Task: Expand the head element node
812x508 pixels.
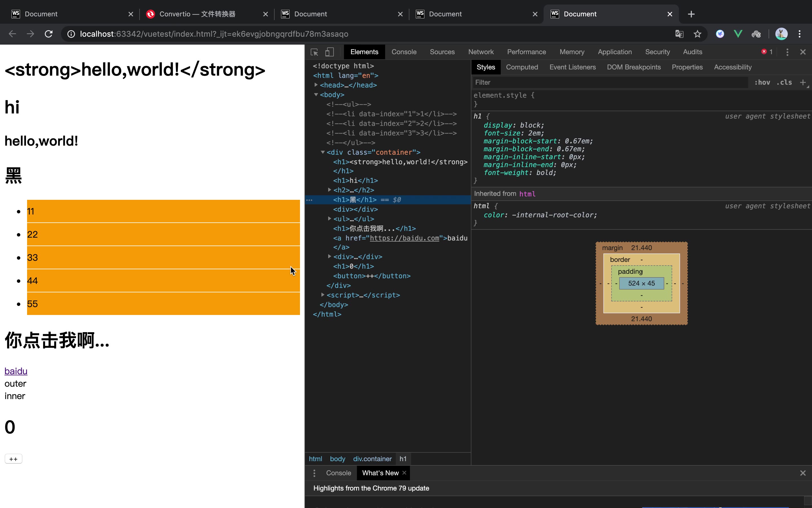Action: [316, 85]
